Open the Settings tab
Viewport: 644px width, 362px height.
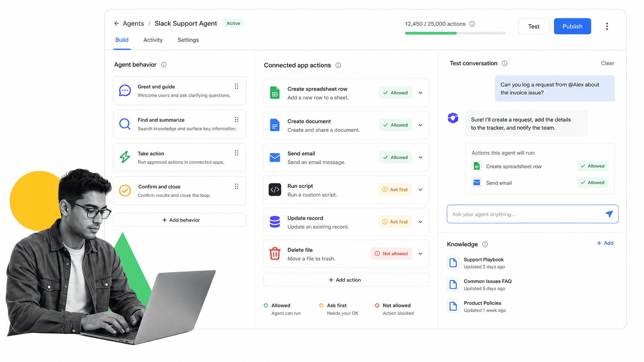(188, 40)
